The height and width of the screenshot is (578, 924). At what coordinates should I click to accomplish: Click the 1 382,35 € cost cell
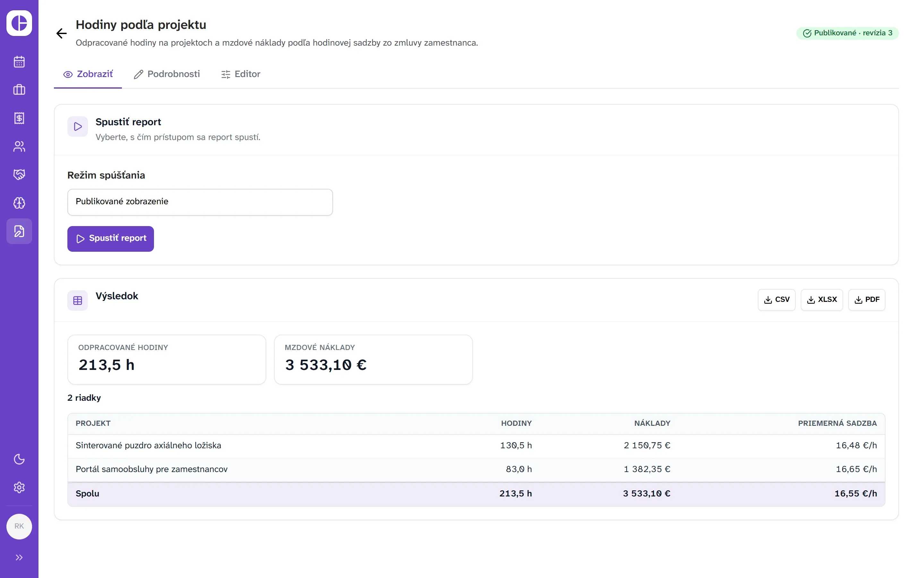[647, 469]
